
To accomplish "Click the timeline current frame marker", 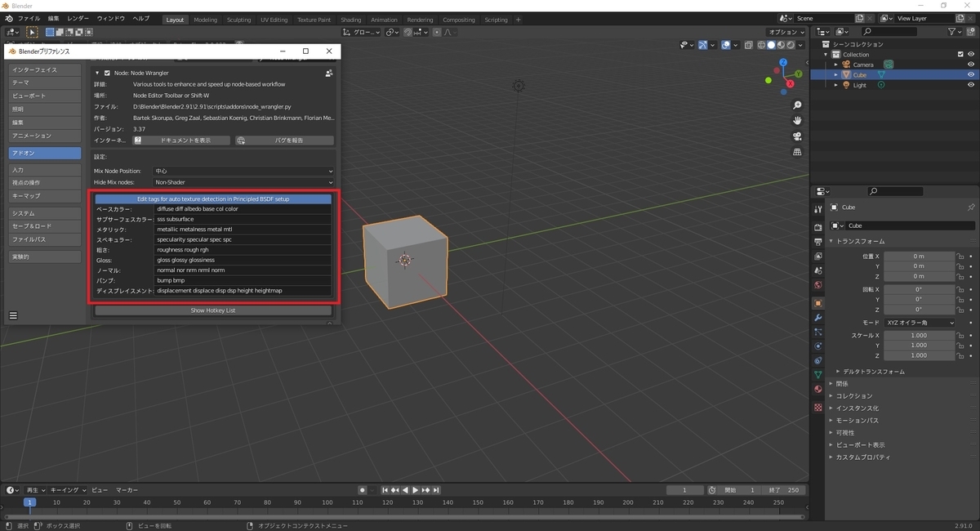I will 29,502.
